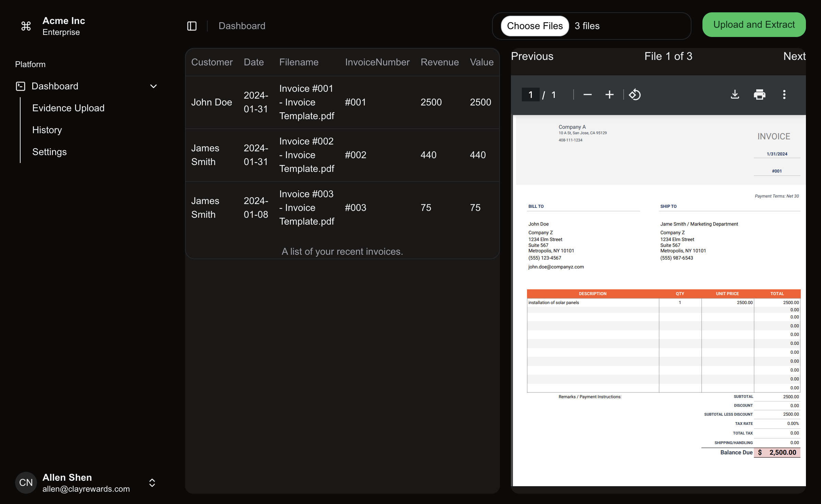Click the Dashboard terminal icon in sidebar
The height and width of the screenshot is (504, 821).
[x=21, y=86]
